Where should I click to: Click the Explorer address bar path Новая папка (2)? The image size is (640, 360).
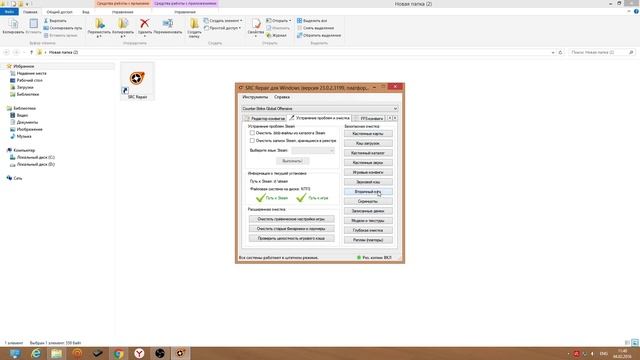coord(63,52)
